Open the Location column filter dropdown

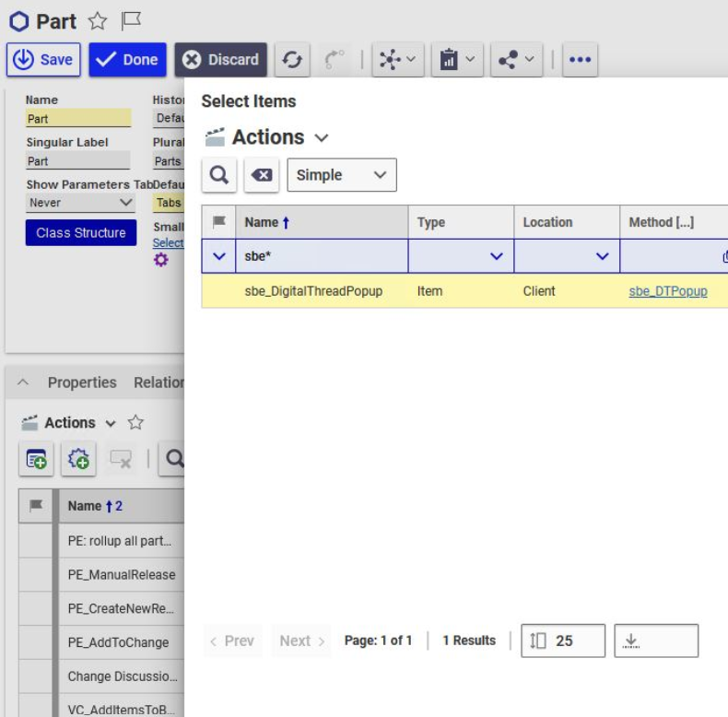tap(602, 257)
